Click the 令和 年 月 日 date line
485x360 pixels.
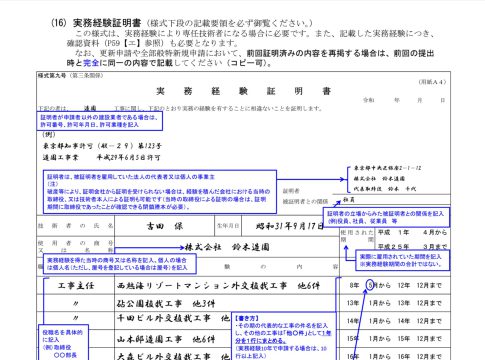click(x=404, y=100)
